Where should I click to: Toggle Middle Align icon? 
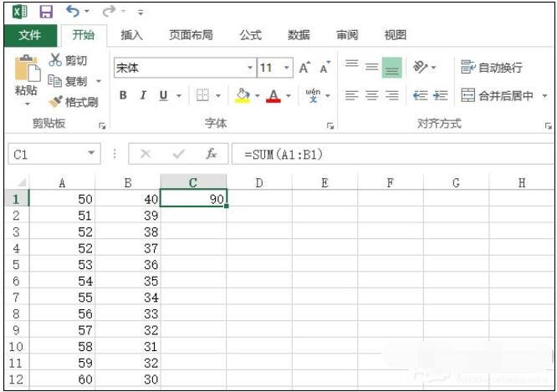click(372, 67)
